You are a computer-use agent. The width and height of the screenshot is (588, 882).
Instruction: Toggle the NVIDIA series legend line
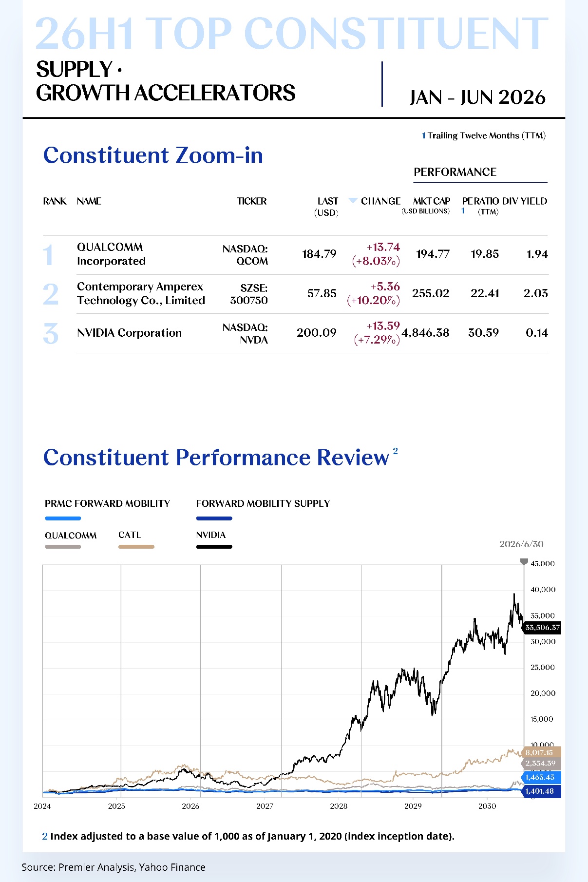214,547
